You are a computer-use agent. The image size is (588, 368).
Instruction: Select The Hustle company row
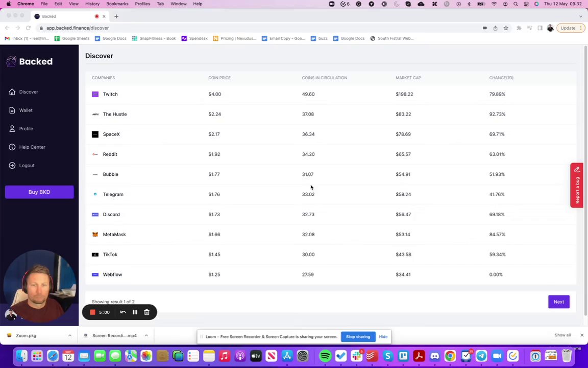coord(330,114)
